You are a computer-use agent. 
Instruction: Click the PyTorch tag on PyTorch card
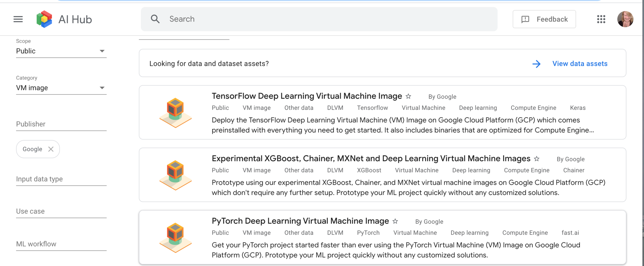(368, 233)
